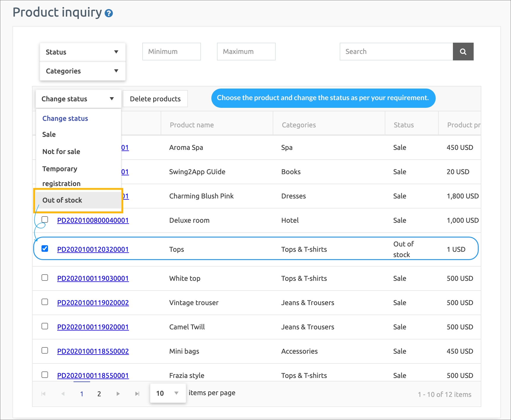Open the items per page dropdown

168,393
